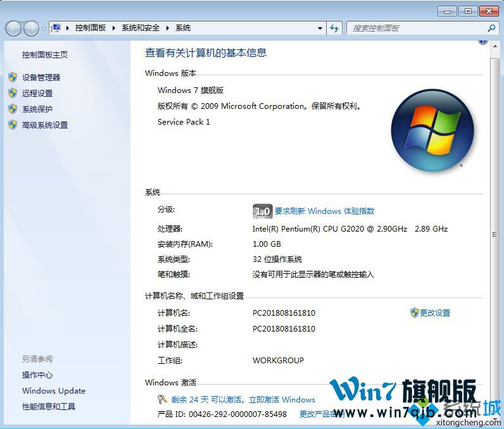Screen dimensions: 504x429
Task: Open 设备管理器 in sidebar
Action: 41,77
